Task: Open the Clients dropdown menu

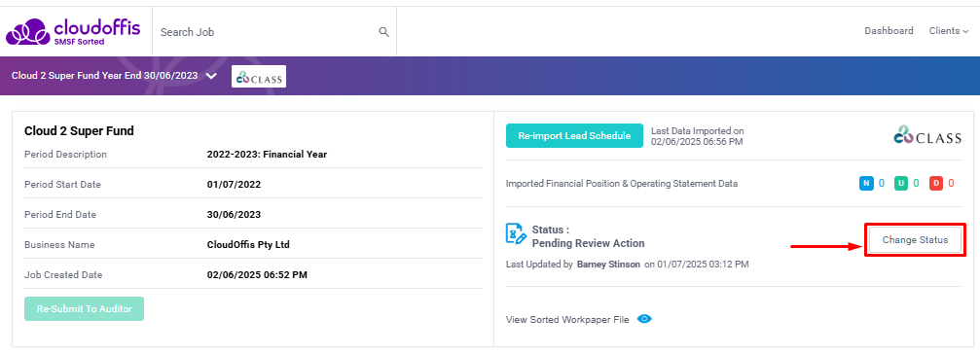Action: (948, 30)
